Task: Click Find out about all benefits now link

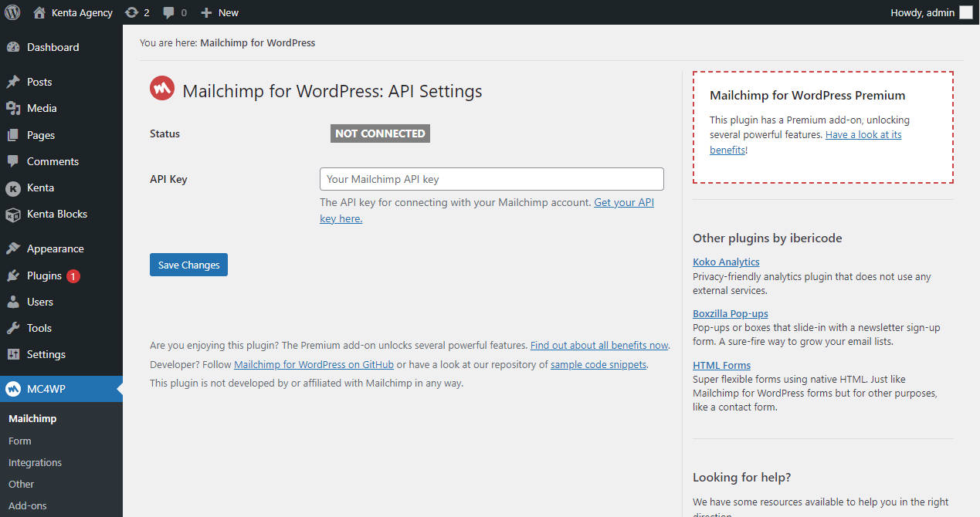Action: pos(599,346)
